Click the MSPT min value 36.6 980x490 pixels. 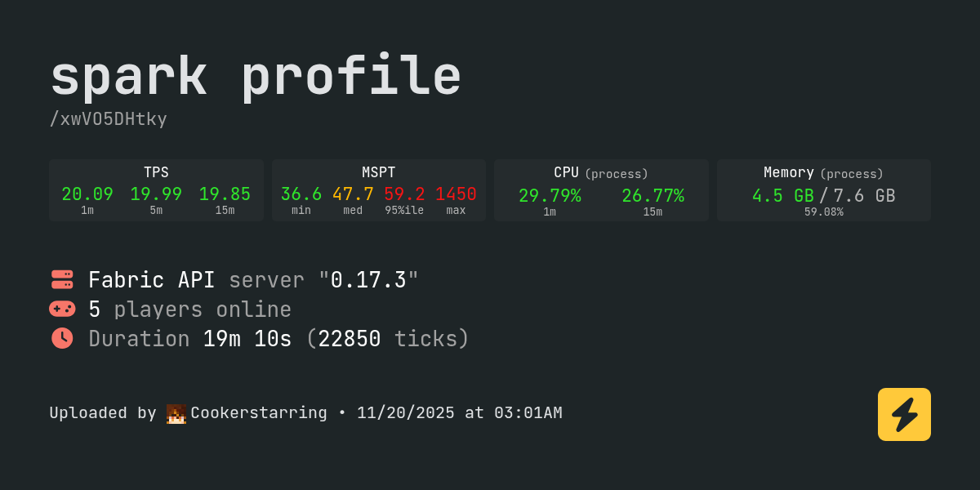(x=301, y=194)
